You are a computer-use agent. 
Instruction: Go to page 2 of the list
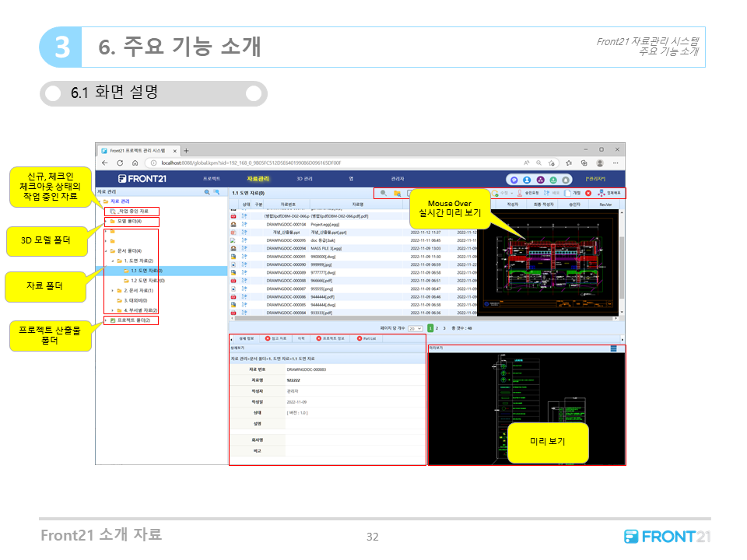click(437, 328)
